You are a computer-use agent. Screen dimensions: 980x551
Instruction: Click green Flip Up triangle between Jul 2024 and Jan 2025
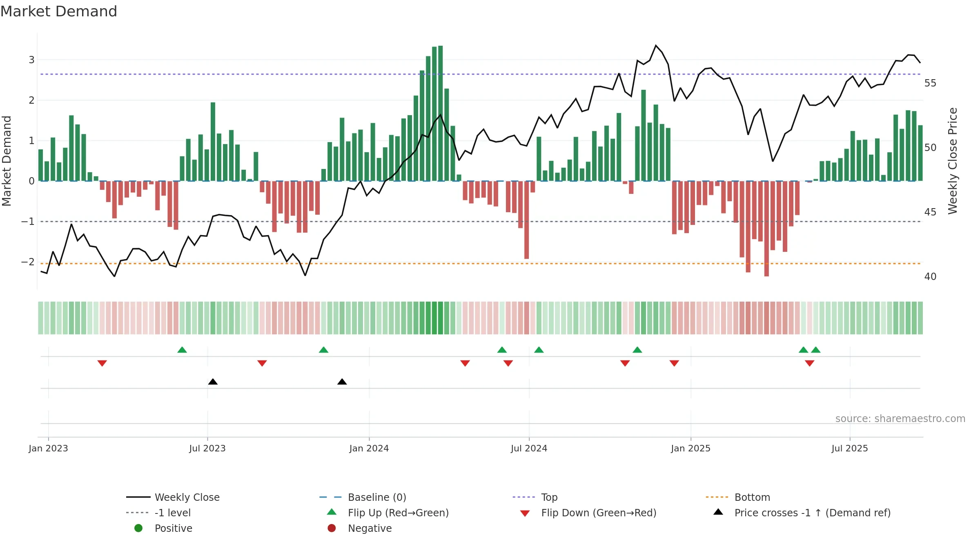click(637, 350)
